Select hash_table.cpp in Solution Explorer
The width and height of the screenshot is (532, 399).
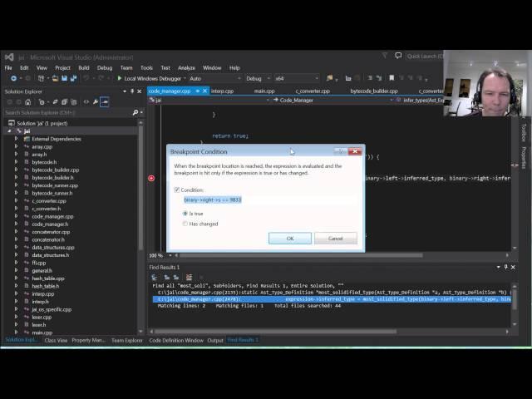[x=48, y=278]
